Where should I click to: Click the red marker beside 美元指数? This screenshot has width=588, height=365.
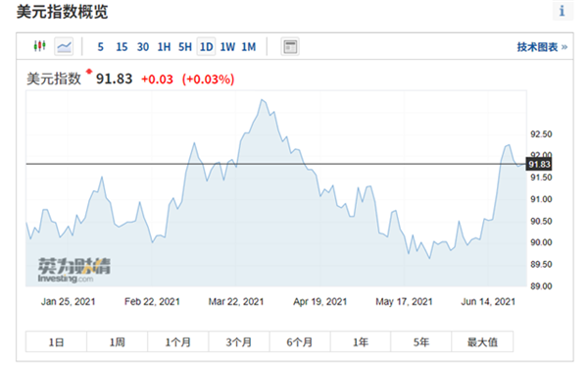(x=89, y=71)
